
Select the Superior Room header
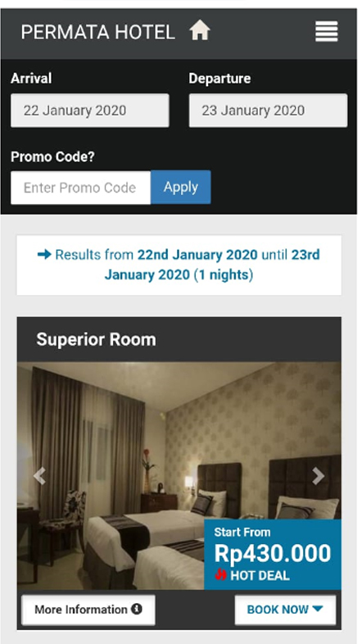[x=179, y=339]
